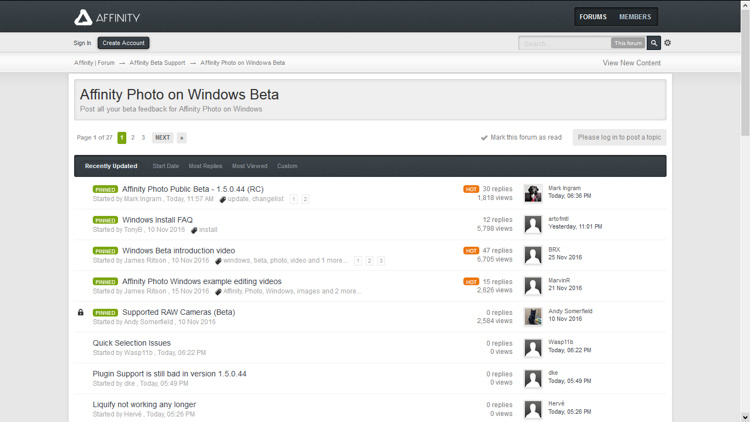
Task: Click artofmtl's default avatar
Action: [x=533, y=224]
